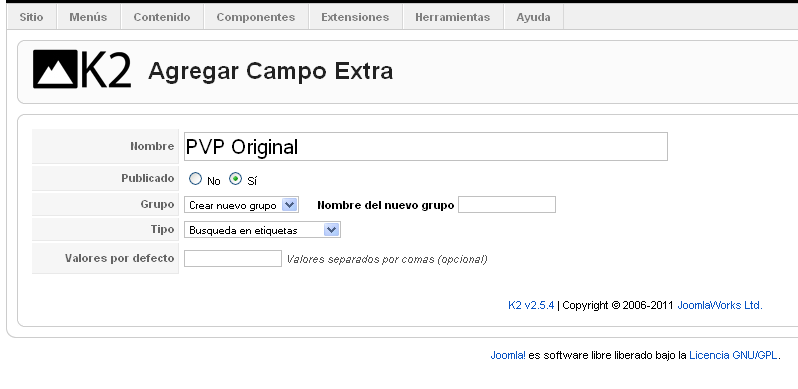Open the Licencia GNU/GPL link
Viewport: 798px width, 389px height.
[x=733, y=355]
